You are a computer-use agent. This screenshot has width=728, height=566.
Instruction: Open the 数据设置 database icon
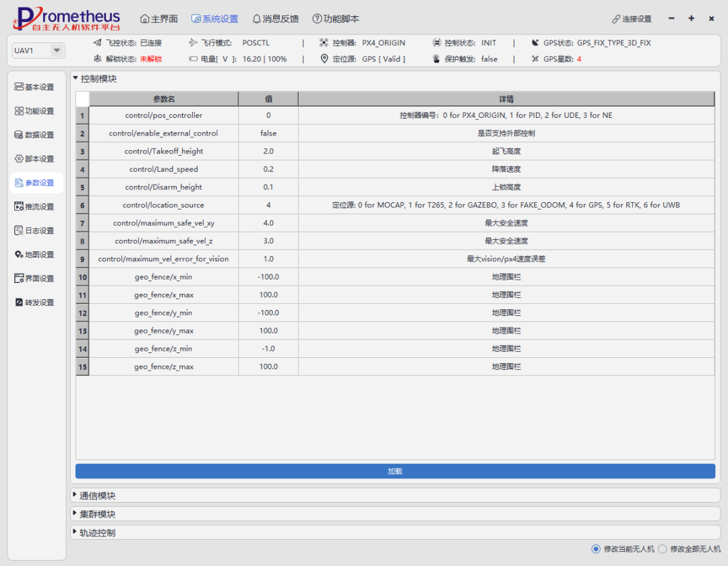coord(19,135)
